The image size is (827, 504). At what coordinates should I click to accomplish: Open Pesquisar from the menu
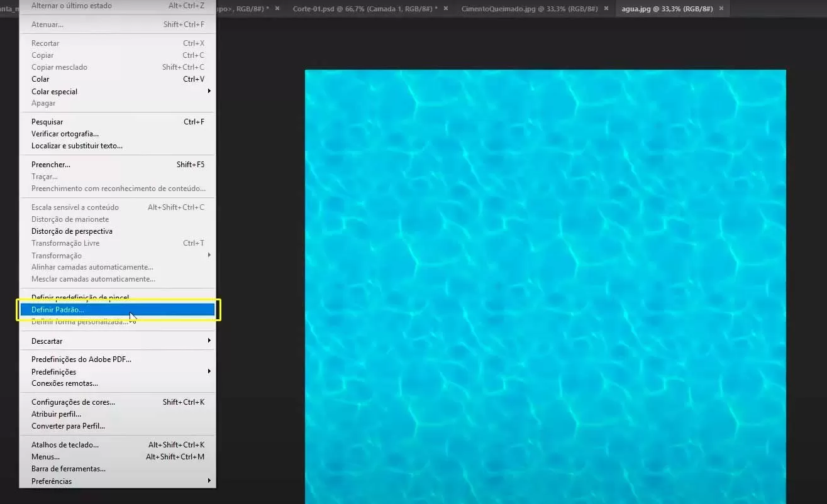tap(47, 122)
